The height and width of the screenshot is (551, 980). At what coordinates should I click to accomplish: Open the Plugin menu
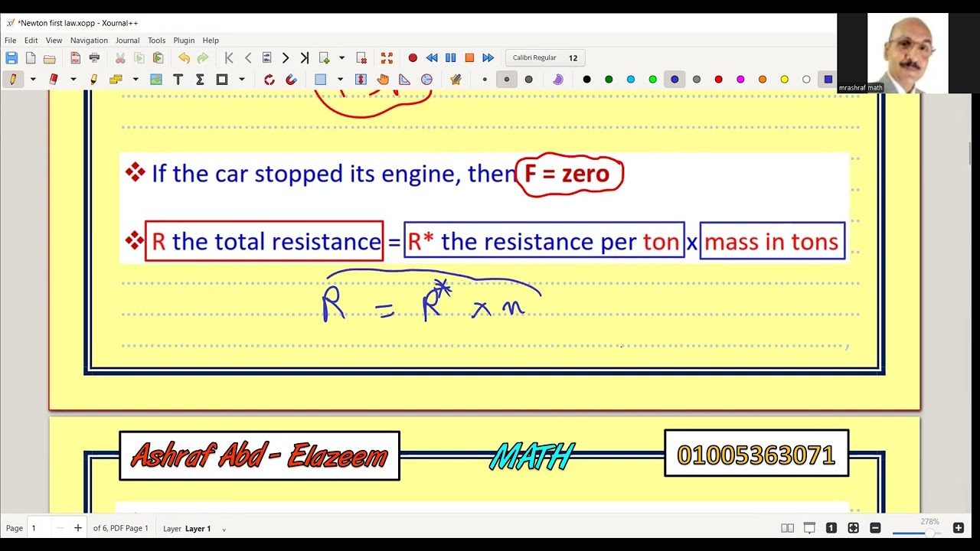pos(184,41)
